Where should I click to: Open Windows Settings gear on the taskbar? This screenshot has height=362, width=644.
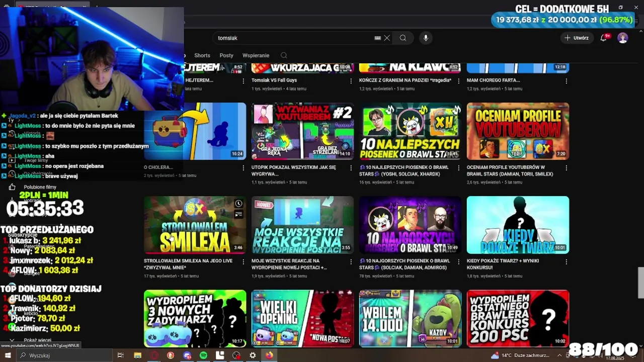point(253,355)
